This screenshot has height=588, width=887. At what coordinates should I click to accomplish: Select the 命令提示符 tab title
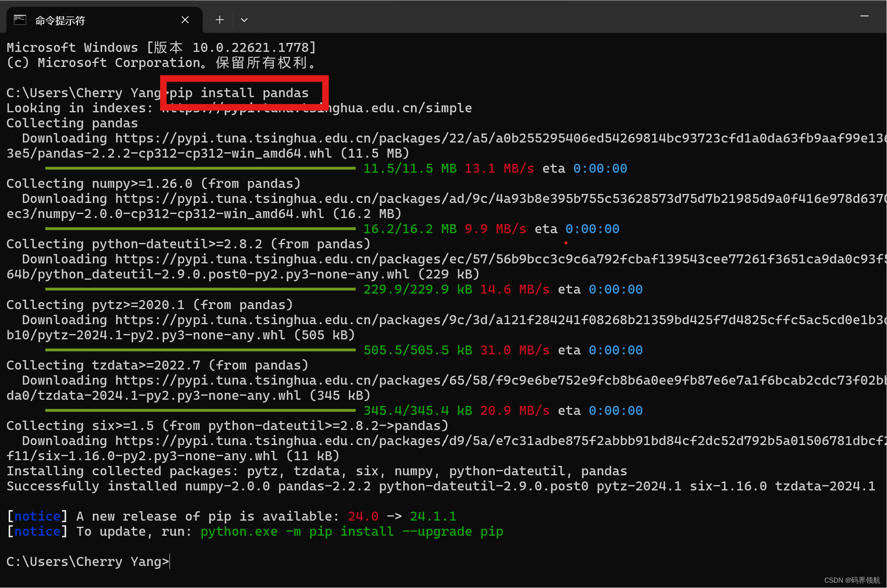point(60,20)
